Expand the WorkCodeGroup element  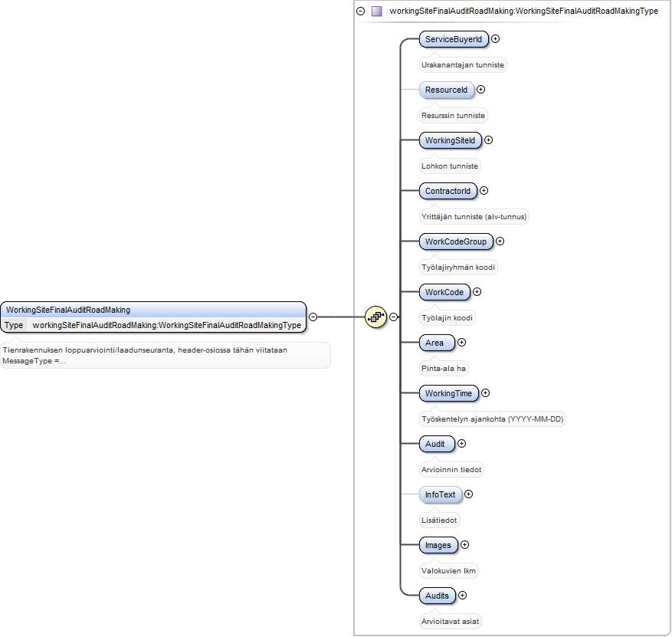coord(500,241)
